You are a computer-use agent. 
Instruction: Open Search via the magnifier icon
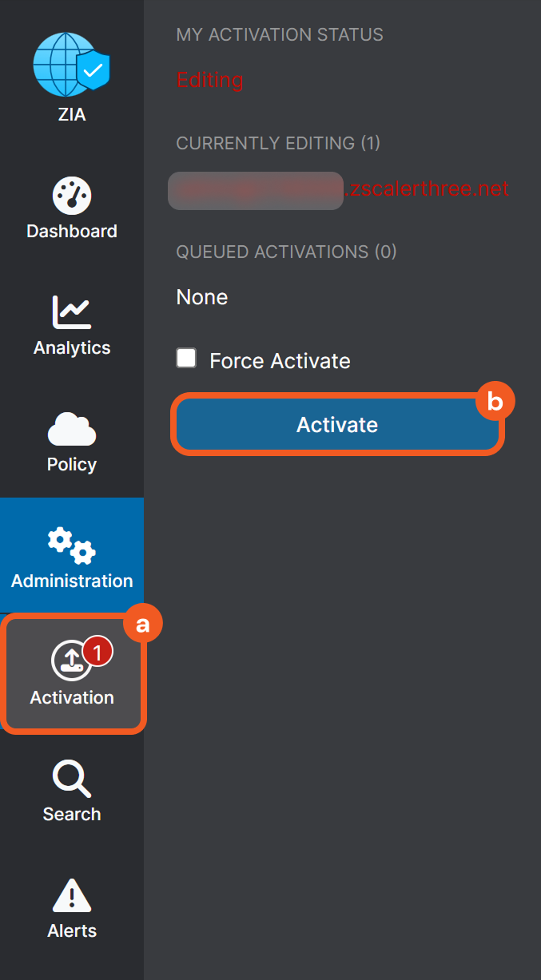pos(71,779)
